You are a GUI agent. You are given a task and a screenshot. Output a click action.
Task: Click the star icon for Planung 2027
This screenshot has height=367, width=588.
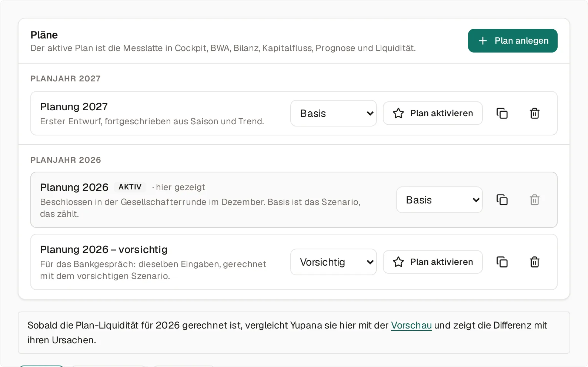(398, 113)
